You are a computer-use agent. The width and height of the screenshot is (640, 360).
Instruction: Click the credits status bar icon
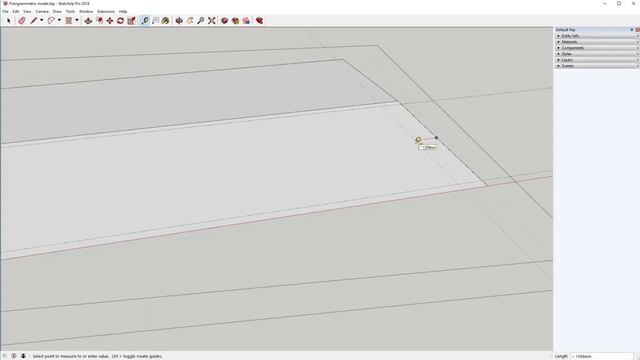click(14, 356)
